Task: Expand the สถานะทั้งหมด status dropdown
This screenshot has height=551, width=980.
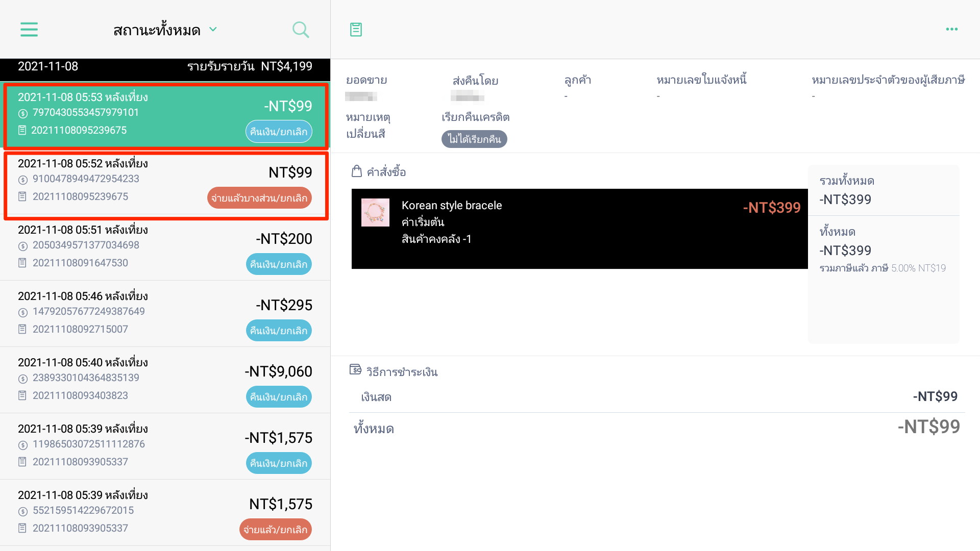Action: pos(165,30)
